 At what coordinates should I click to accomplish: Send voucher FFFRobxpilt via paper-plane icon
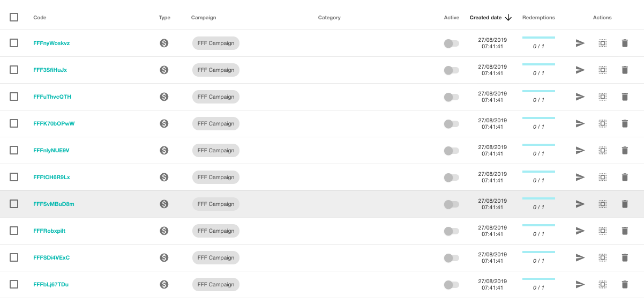(x=580, y=231)
